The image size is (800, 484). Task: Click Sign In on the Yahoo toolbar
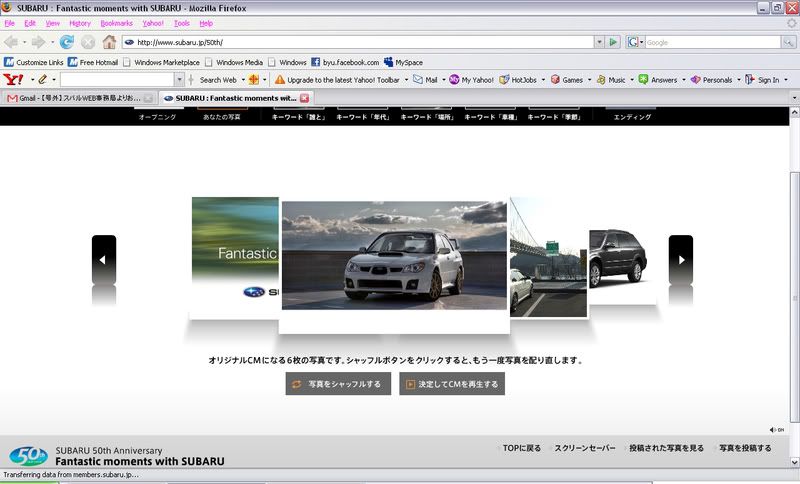coord(762,80)
